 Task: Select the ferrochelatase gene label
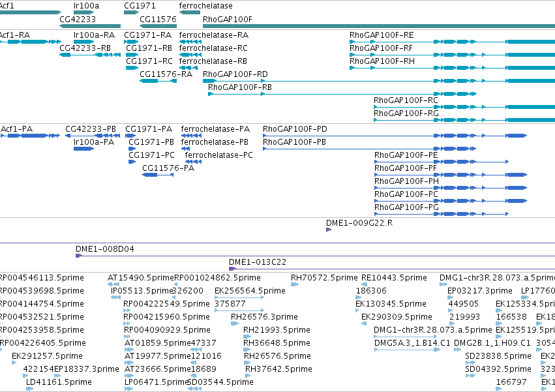[x=205, y=6]
